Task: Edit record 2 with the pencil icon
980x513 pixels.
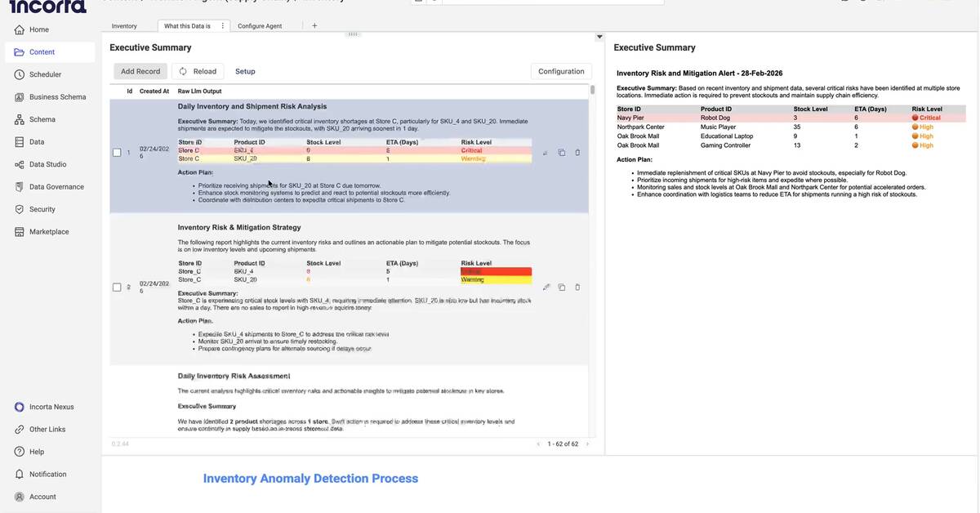Action: (546, 288)
